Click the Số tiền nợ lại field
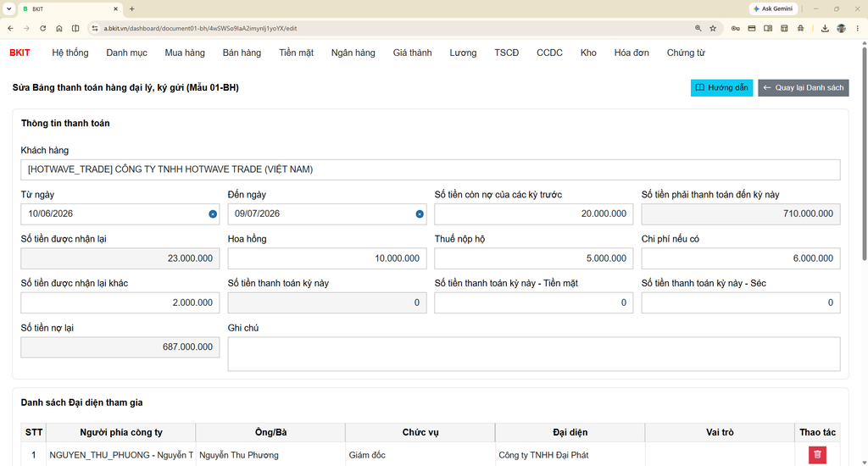 pyautogui.click(x=120, y=347)
